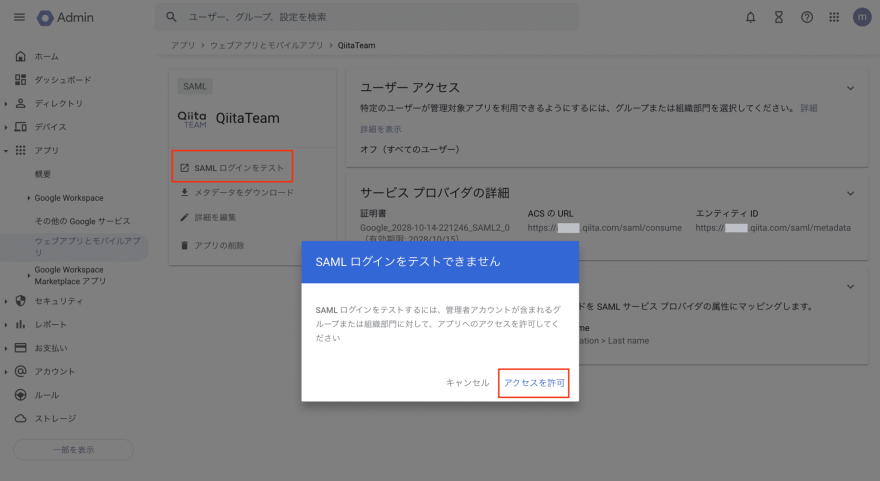Click the QiitaTeam breadcrumb text

coord(356,45)
